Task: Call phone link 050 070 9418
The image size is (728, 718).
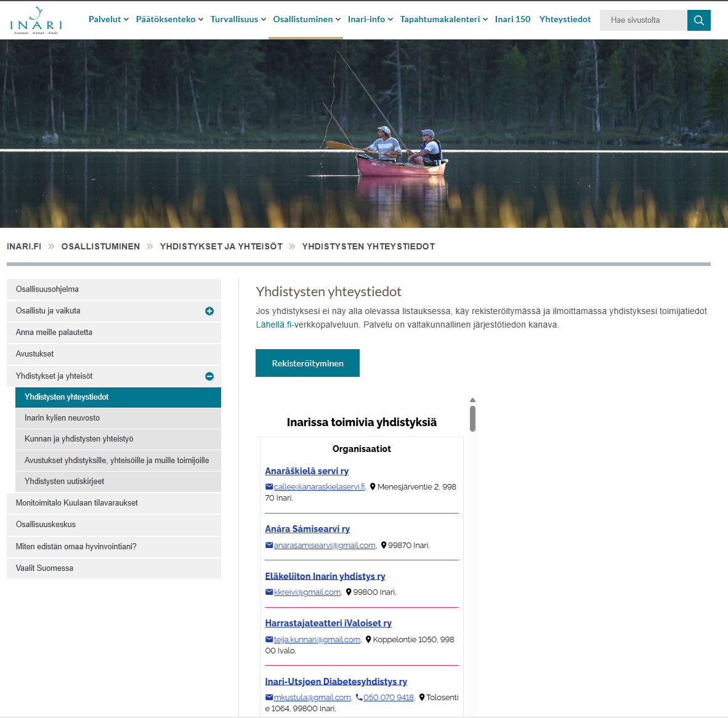Action: [x=389, y=698]
